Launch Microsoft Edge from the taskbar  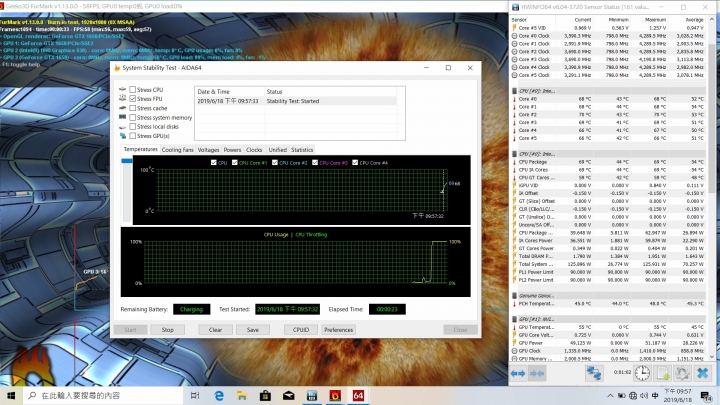click(x=219, y=395)
